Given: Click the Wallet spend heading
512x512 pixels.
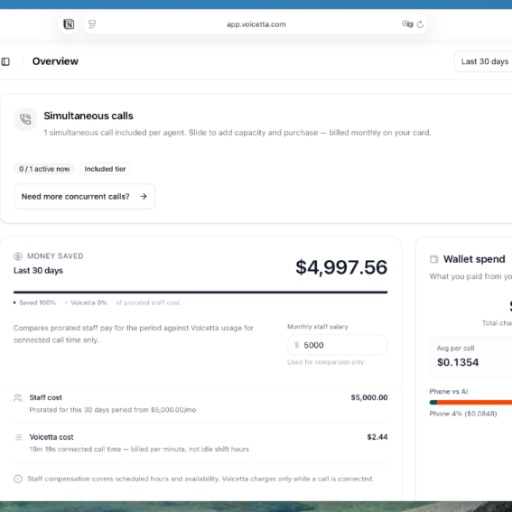Looking at the screenshot, I should click(474, 259).
